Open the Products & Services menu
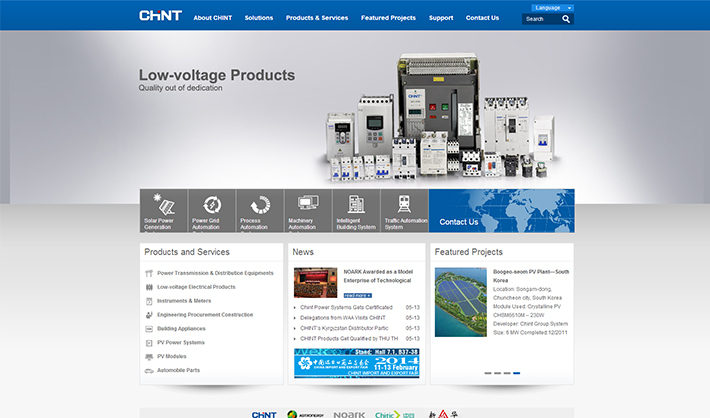 [317, 18]
